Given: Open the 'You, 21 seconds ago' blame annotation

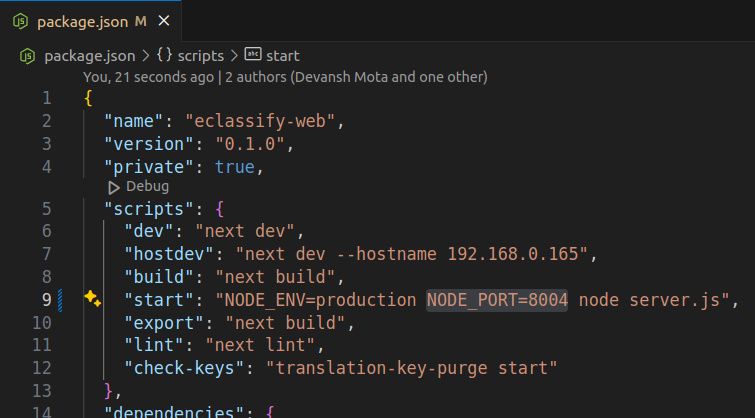Looking at the screenshot, I should [148, 76].
